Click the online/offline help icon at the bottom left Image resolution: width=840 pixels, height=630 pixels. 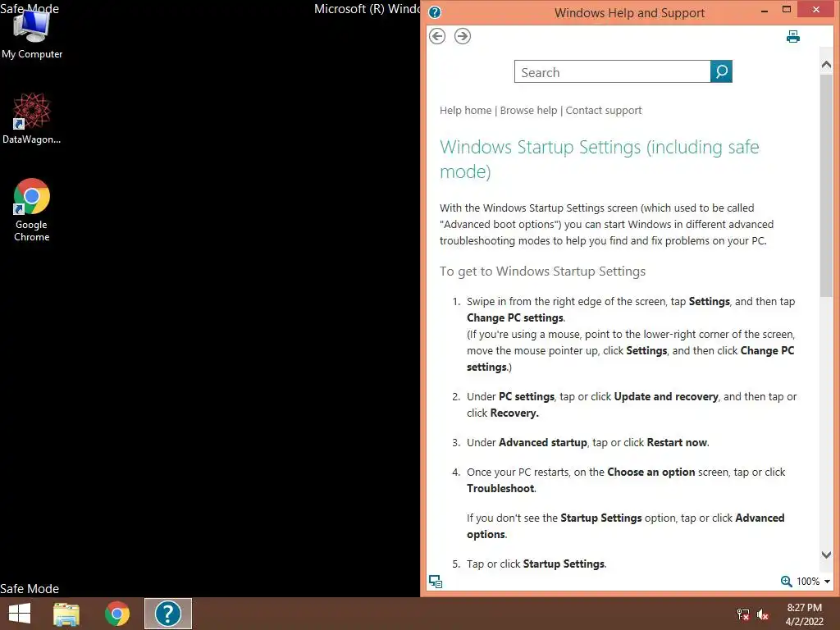coord(436,582)
